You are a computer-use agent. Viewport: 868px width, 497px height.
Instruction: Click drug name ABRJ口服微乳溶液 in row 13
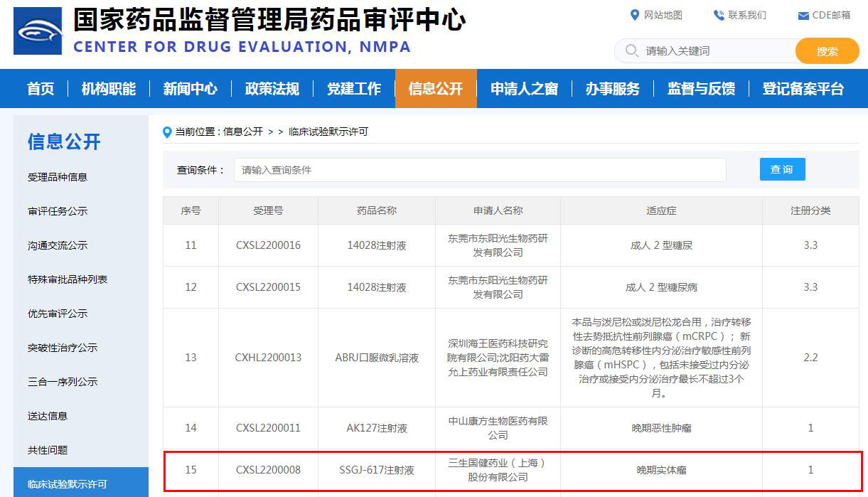pos(377,358)
